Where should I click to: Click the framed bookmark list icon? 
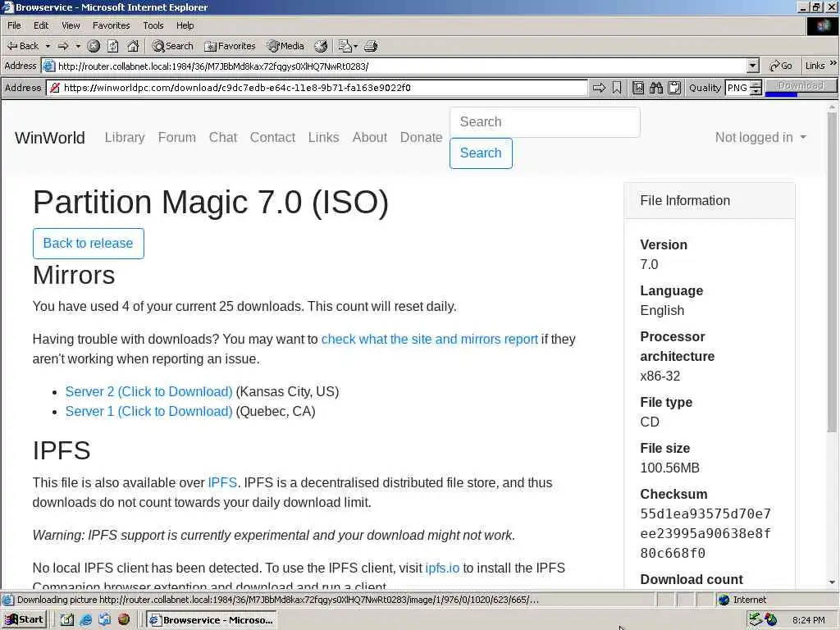click(x=638, y=88)
